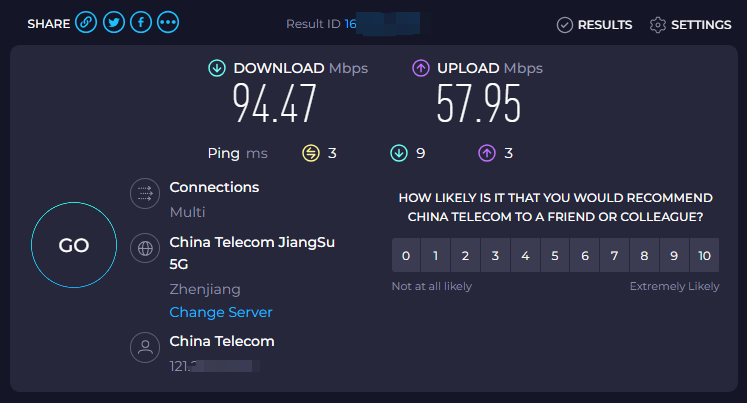This screenshot has height=403, width=747.
Task: Open the Results page
Action: click(x=594, y=24)
